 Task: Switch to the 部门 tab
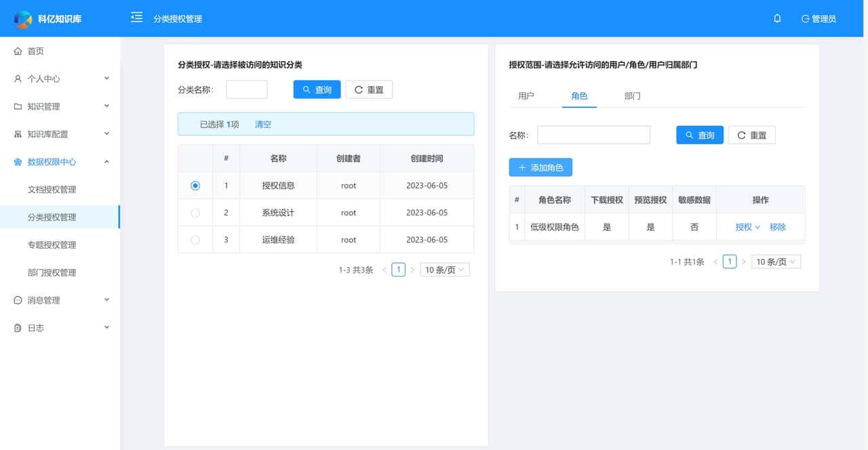632,96
